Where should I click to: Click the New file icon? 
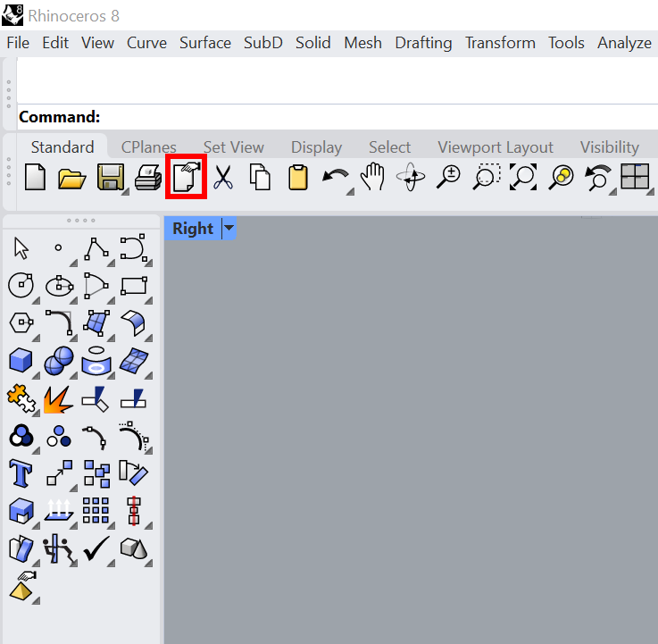35,177
